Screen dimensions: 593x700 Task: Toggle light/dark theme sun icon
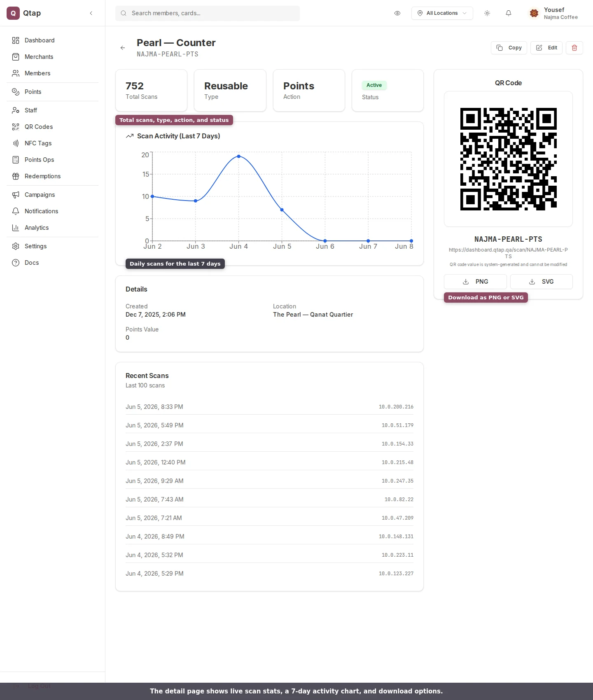coord(487,13)
